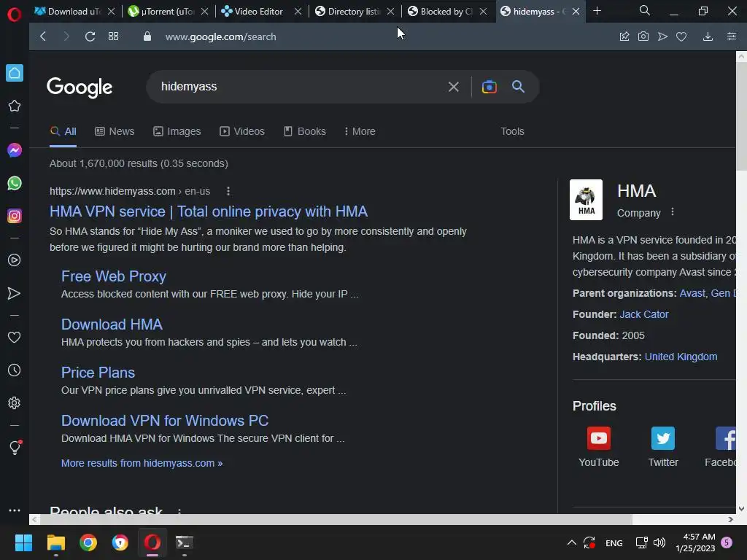Open history clock in sidebar

click(x=15, y=370)
